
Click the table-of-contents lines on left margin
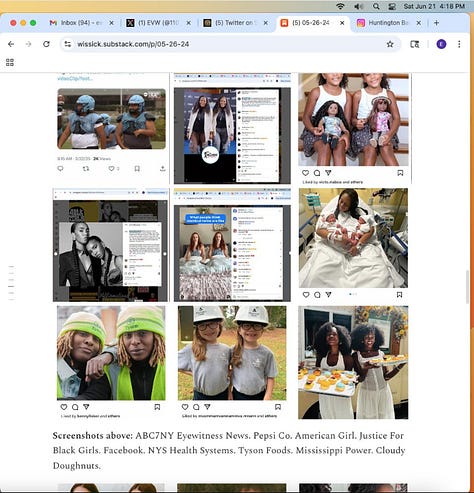[x=11, y=283]
